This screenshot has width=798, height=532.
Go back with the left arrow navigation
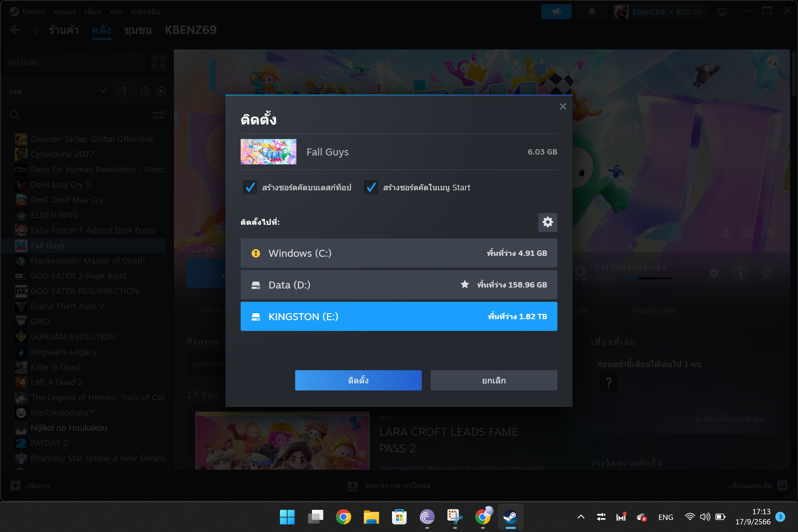(15, 30)
